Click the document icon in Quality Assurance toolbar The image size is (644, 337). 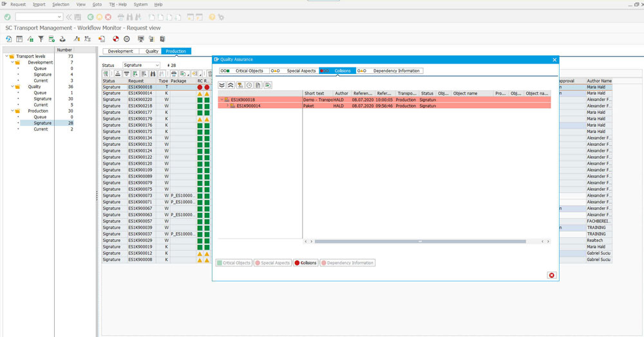(258, 86)
